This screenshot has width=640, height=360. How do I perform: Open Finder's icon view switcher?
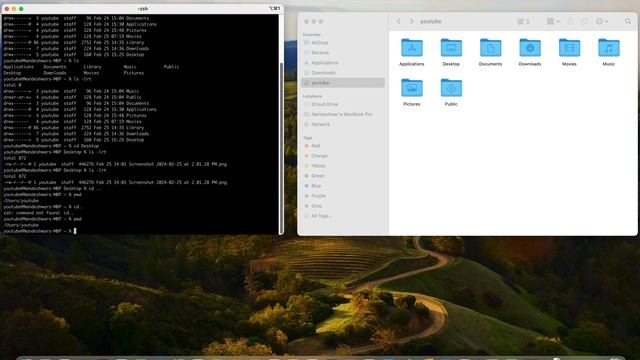pyautogui.click(x=523, y=21)
